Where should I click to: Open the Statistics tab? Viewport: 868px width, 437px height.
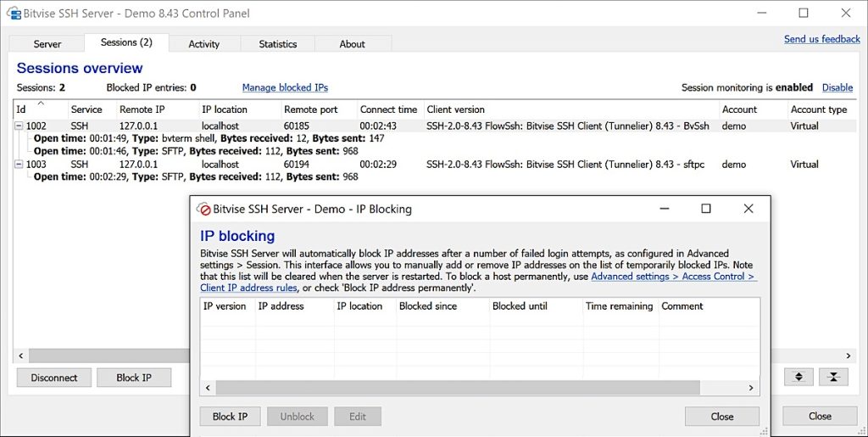[x=278, y=44]
